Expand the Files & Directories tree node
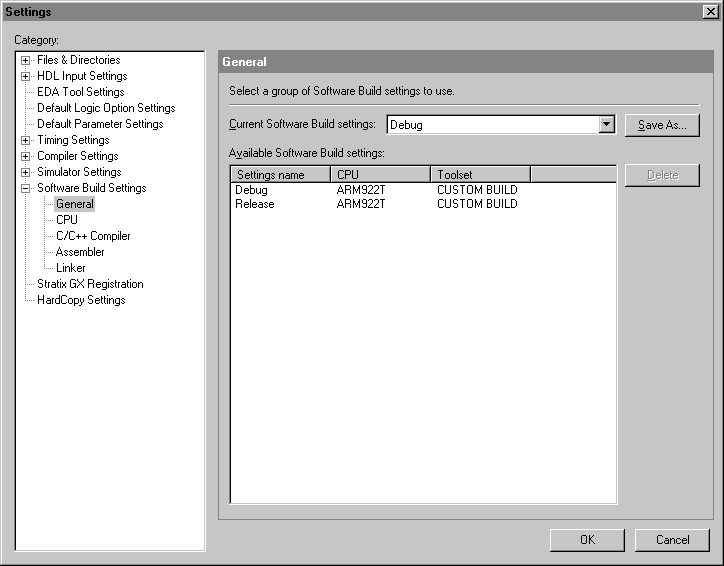The width and height of the screenshot is (724, 566). click(x=26, y=60)
